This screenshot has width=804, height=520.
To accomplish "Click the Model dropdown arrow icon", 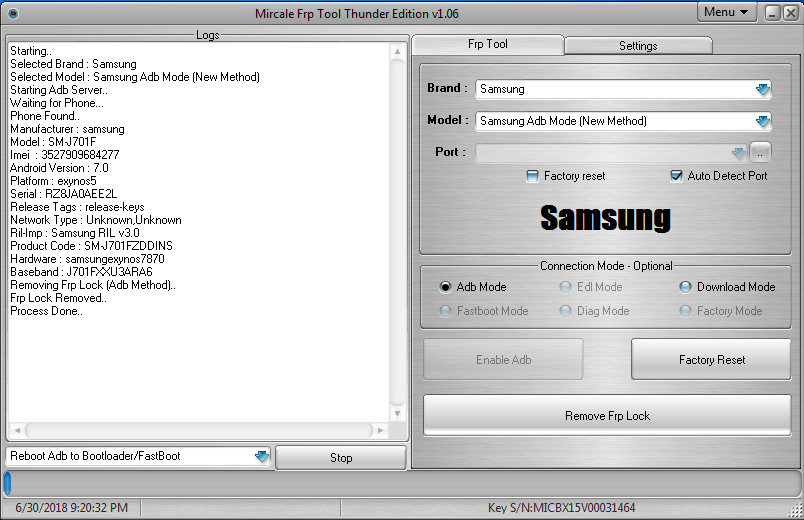I will (x=762, y=122).
